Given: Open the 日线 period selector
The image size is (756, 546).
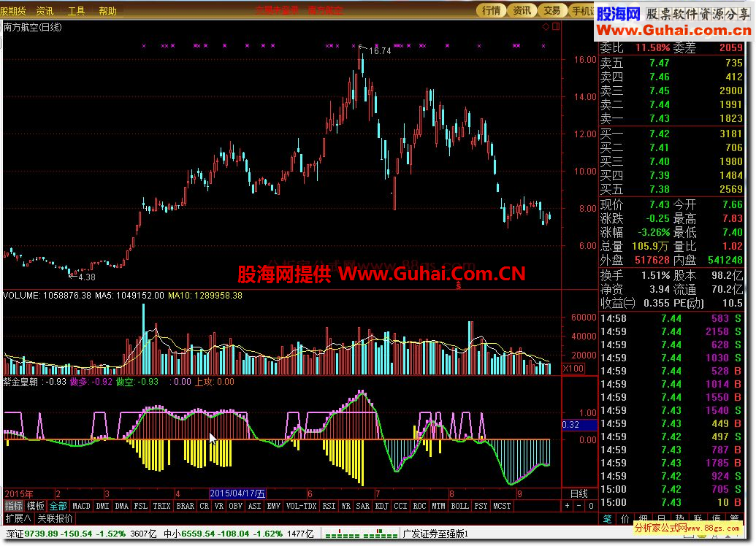Looking at the screenshot, I should click(579, 493).
